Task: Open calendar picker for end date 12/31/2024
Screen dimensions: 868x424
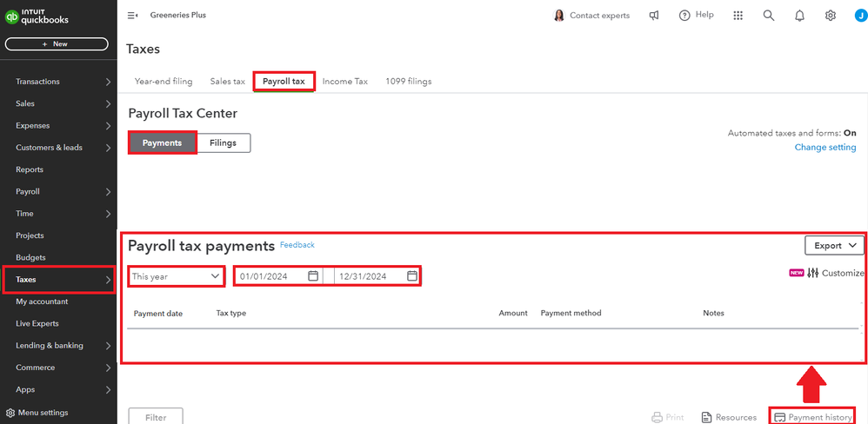Action: (412, 275)
